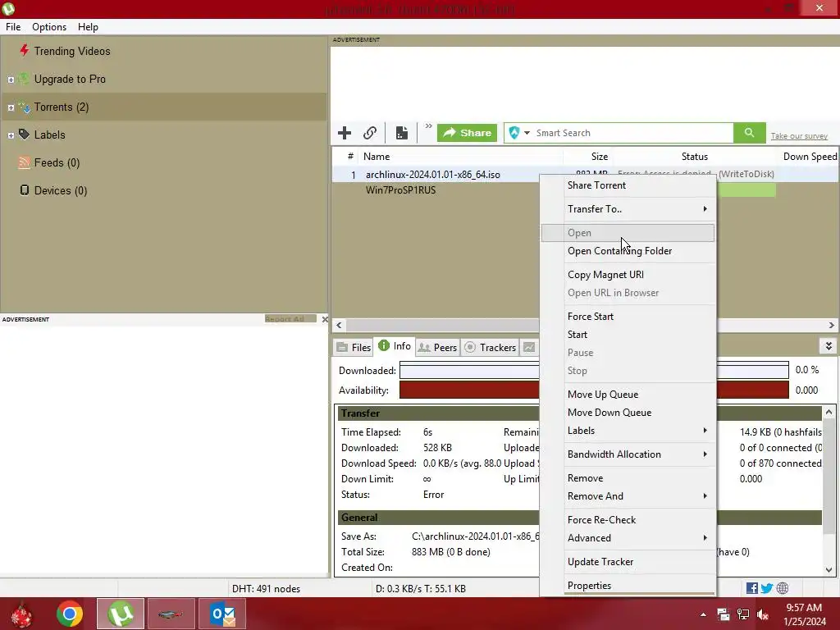Open Transfer To.. submenu

628,209
